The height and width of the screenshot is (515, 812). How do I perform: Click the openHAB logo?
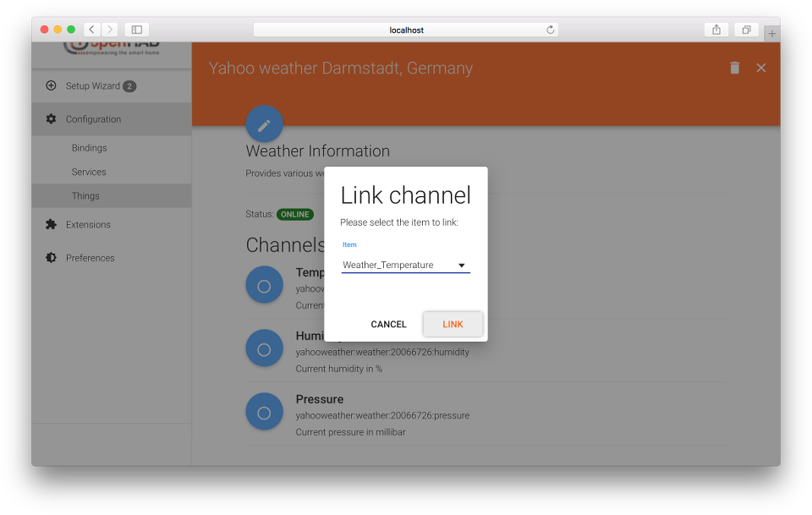(112, 49)
